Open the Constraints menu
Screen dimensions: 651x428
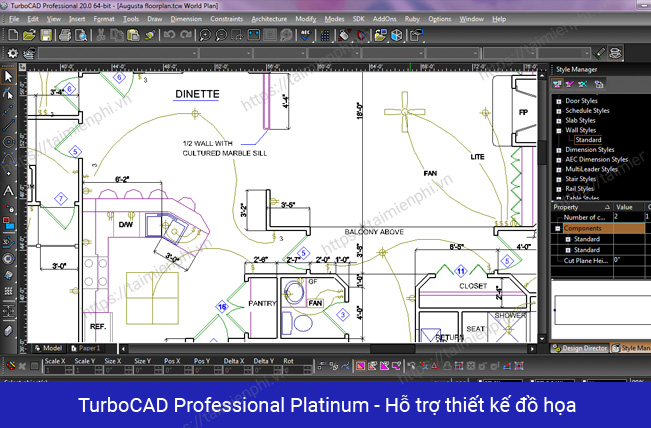click(x=226, y=19)
